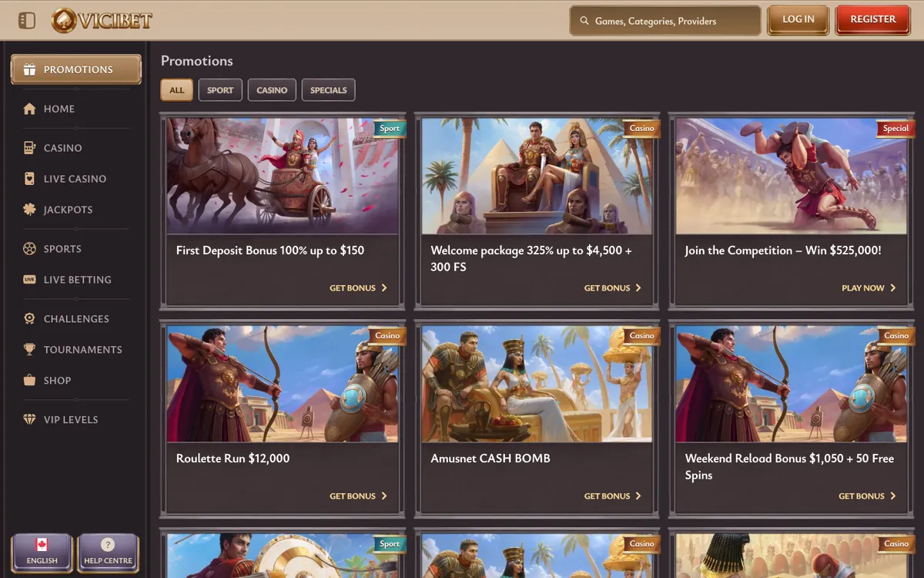Click the search magnifier icon
The width and height of the screenshot is (924, 578).
[x=584, y=21]
